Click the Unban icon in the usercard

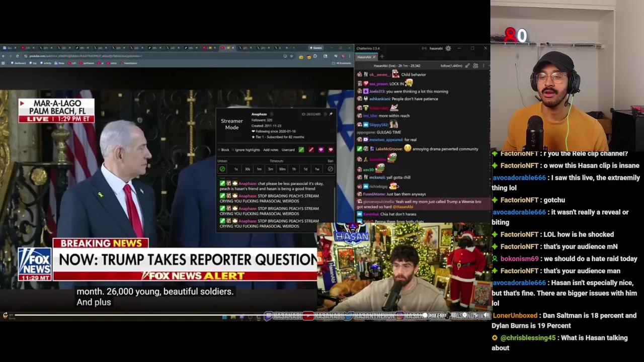pos(222,169)
